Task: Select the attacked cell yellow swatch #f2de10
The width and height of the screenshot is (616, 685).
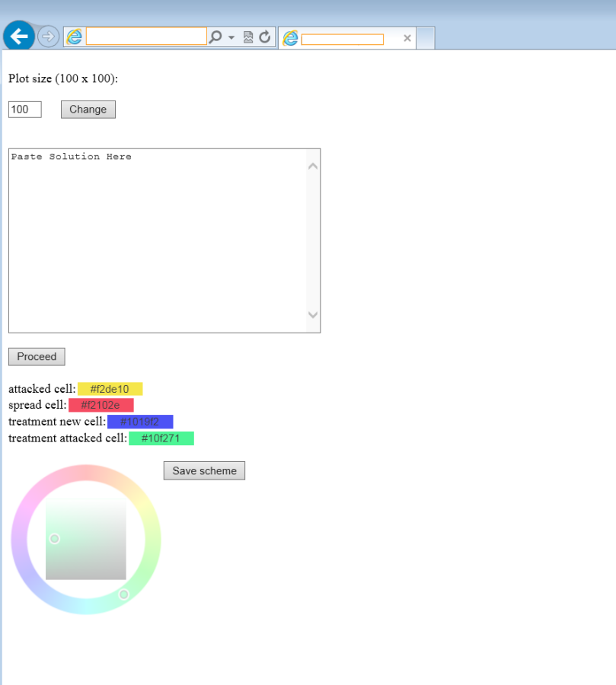Action: [110, 389]
